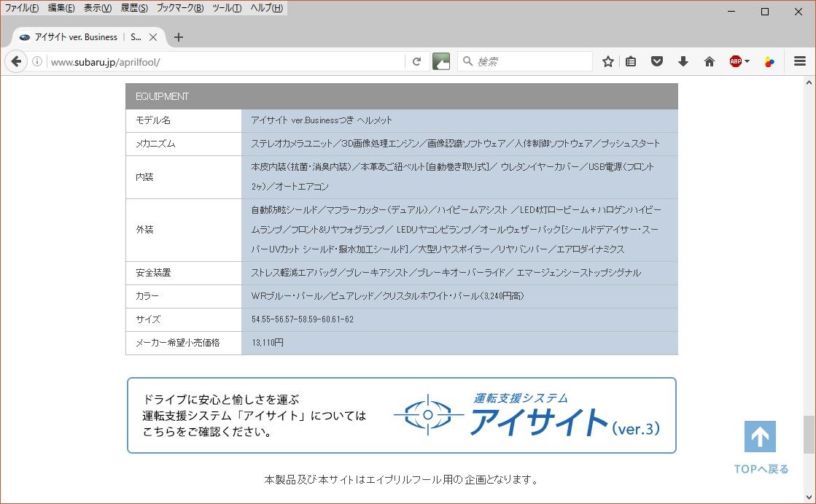Screen dimensions: 816x504
Task: Open the ヘルプ(H) menu
Action: pyautogui.click(x=266, y=8)
